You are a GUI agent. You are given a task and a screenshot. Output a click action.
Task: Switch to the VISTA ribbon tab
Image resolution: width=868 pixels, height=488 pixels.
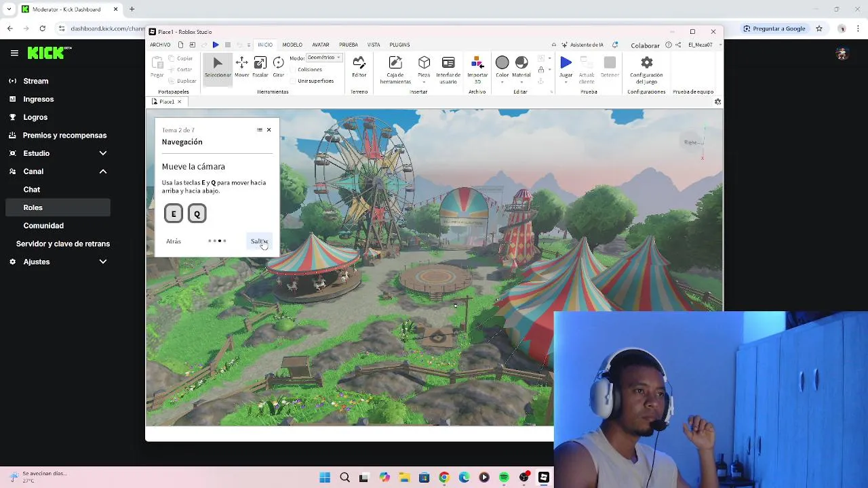click(x=374, y=45)
